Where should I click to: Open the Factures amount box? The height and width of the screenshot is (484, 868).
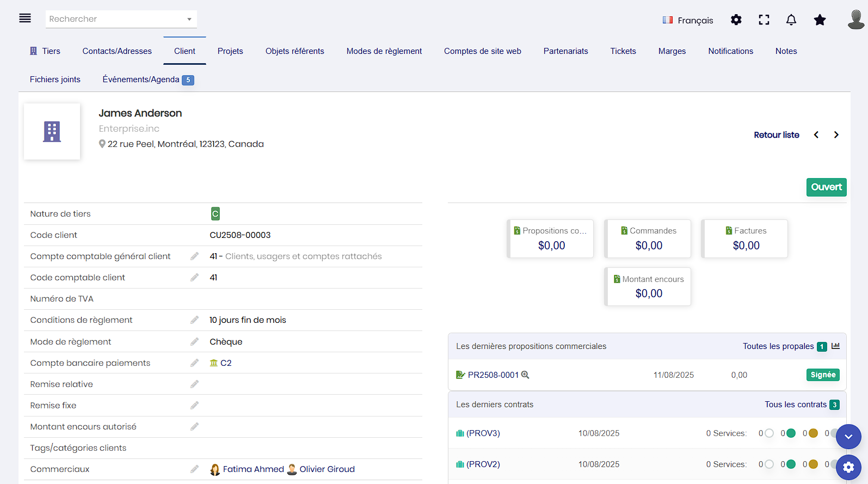pyautogui.click(x=744, y=239)
